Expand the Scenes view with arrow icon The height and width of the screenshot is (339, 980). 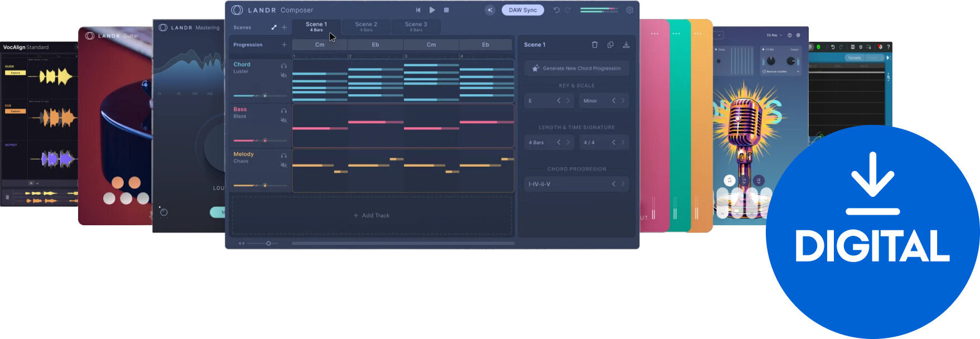(x=274, y=27)
